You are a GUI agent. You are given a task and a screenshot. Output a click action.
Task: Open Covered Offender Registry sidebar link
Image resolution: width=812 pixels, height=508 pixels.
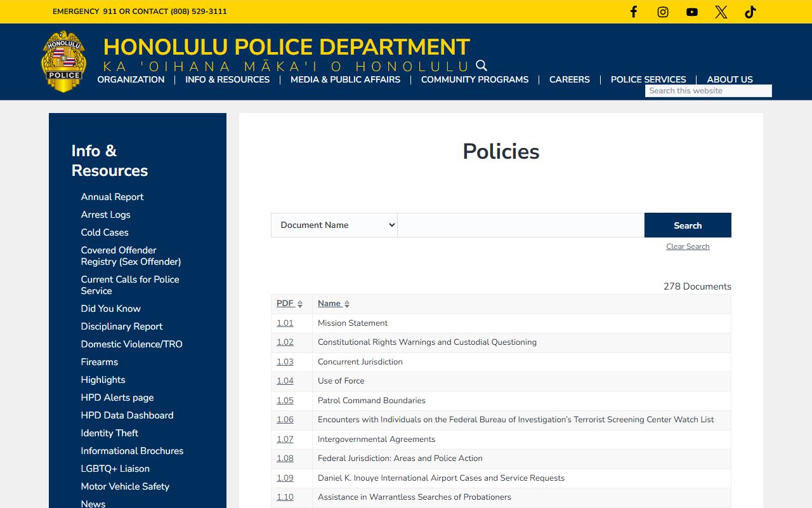pyautogui.click(x=131, y=256)
